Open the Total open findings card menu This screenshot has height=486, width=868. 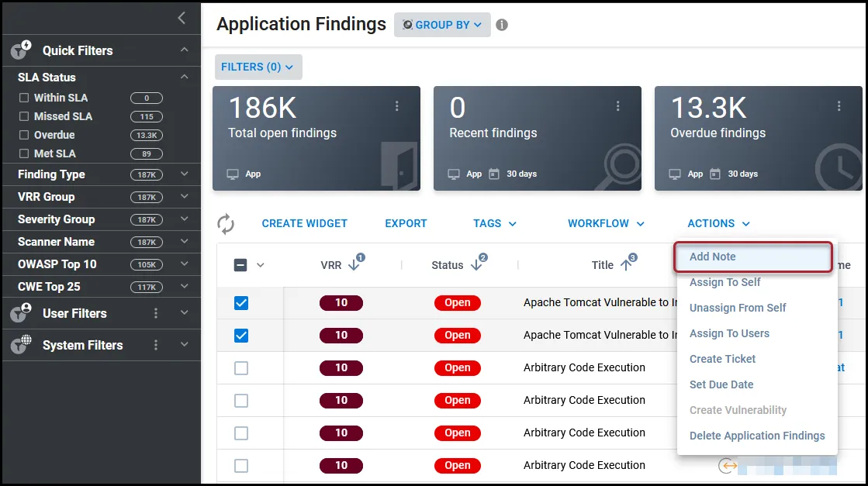pyautogui.click(x=397, y=106)
